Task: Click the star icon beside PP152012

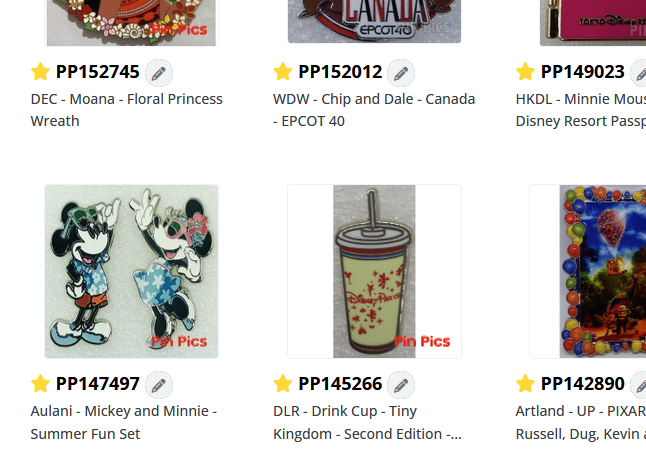Action: (x=283, y=72)
